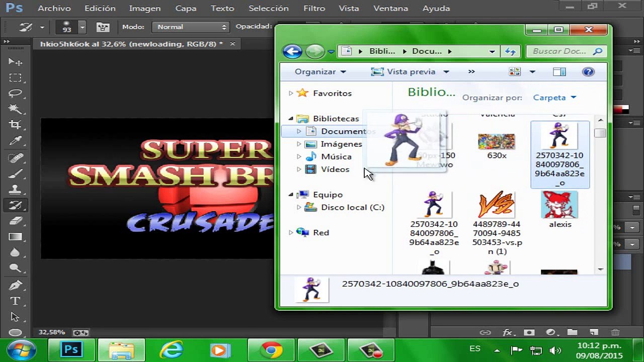Image resolution: width=644 pixels, height=362 pixels.
Task: Open the Modo blend mode dropdown
Action: 191,27
